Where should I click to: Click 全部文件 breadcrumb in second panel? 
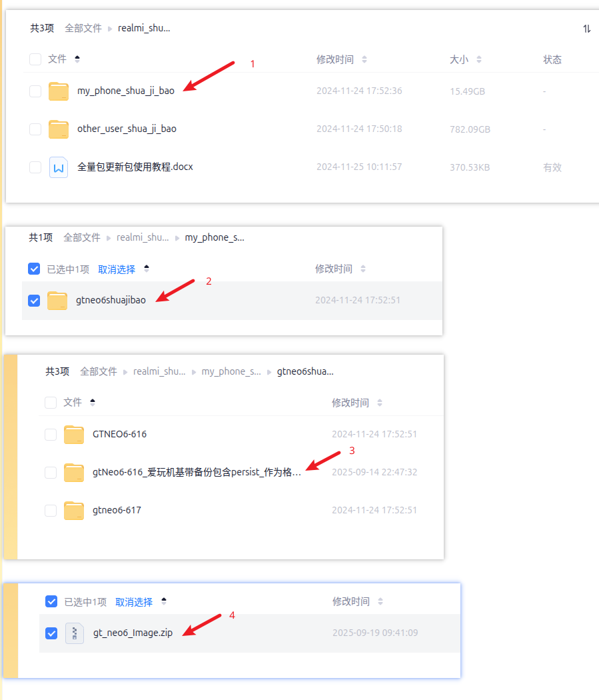[81, 237]
